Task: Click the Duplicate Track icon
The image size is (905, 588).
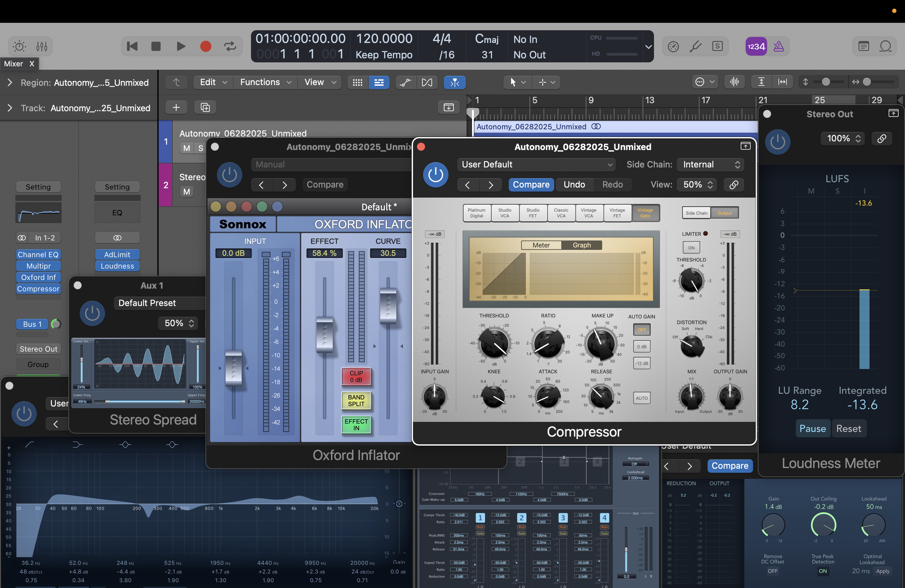Action: 205,108
